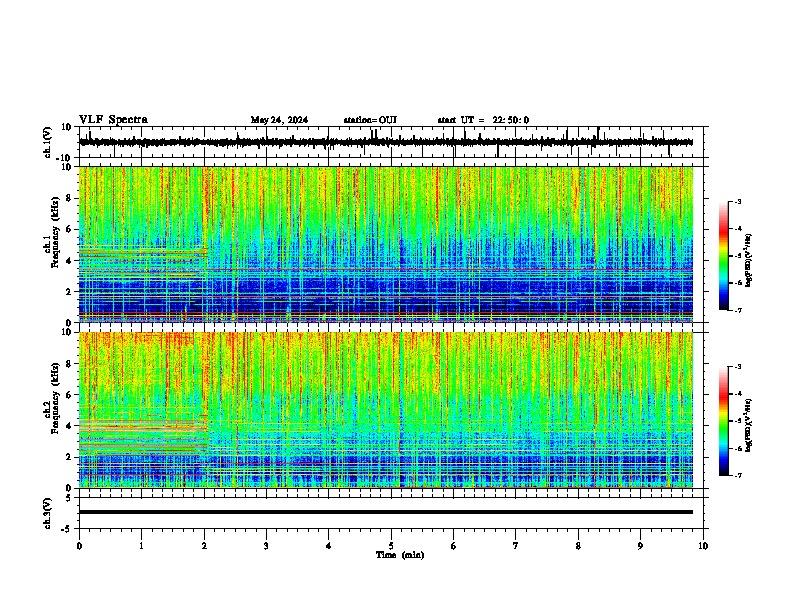Click the ch.2 spectrogram panel

click(386, 410)
